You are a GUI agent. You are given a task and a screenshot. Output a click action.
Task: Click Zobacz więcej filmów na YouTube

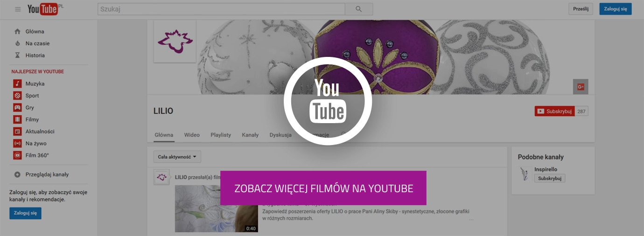click(x=323, y=188)
